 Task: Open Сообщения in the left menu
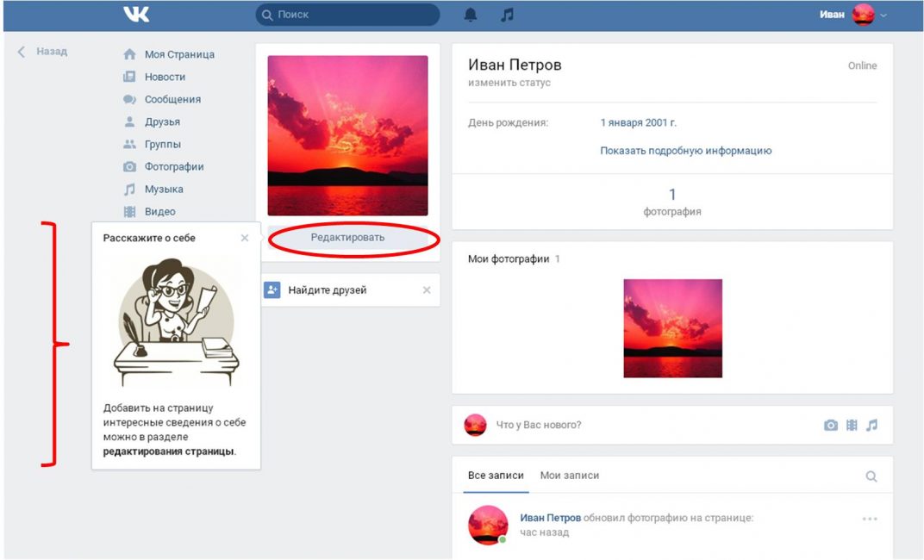pos(172,99)
